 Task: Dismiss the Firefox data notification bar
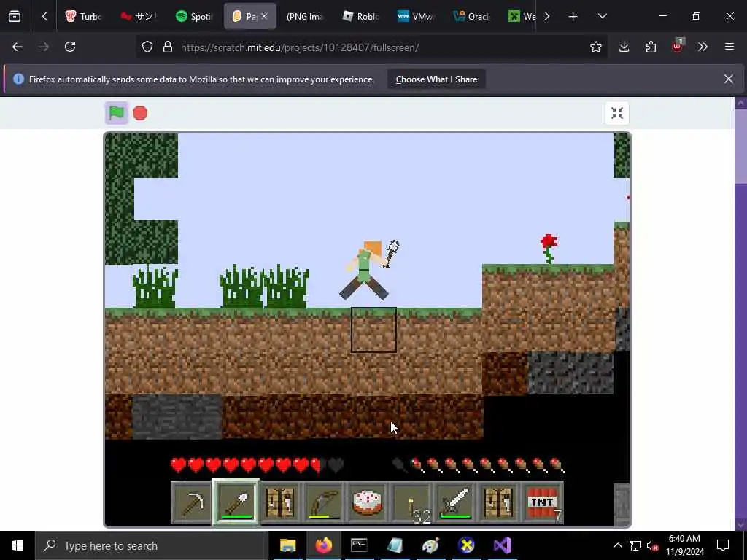(x=729, y=79)
